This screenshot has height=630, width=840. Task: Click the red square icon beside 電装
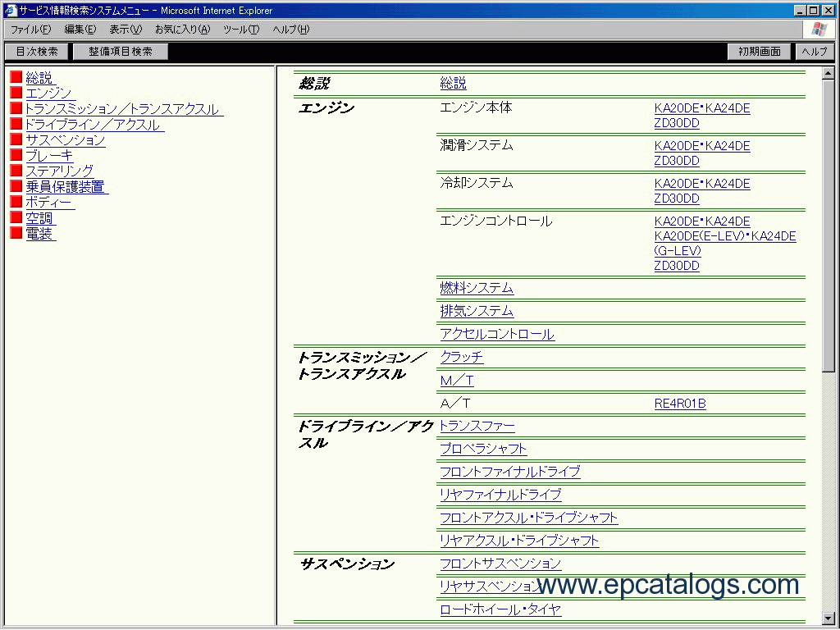tap(16, 233)
